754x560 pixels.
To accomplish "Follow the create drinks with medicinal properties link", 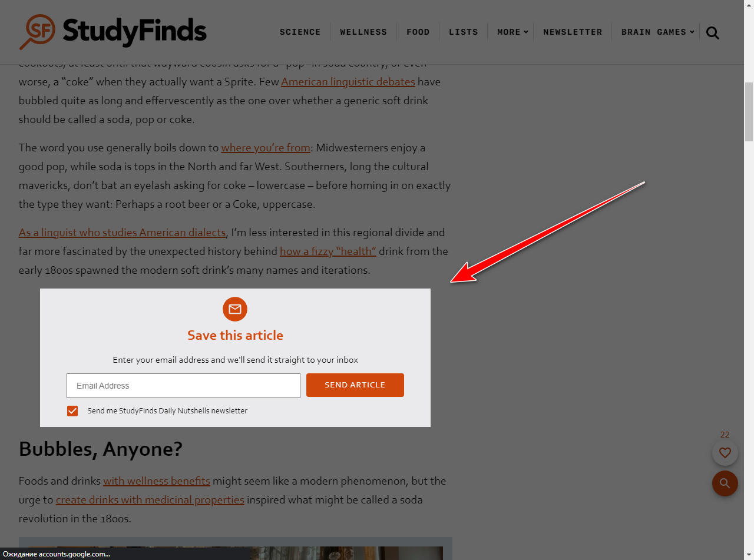I will click(150, 500).
